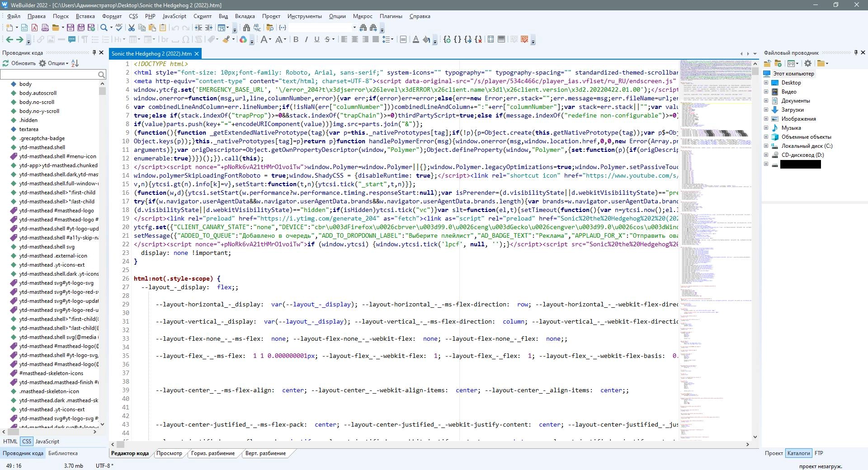The height and width of the screenshot is (470, 868).
Task: Click the new folder icon in File Explorer
Action: pyautogui.click(x=778, y=63)
